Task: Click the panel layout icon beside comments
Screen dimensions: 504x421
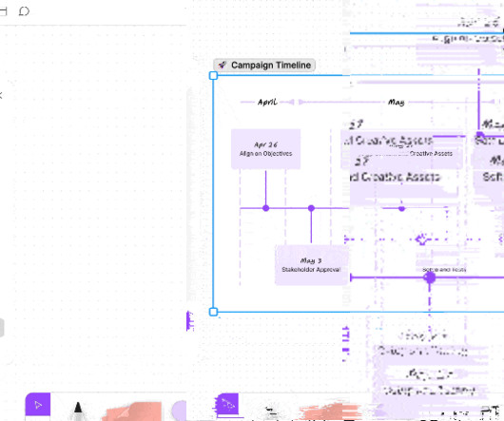Action: [3, 11]
